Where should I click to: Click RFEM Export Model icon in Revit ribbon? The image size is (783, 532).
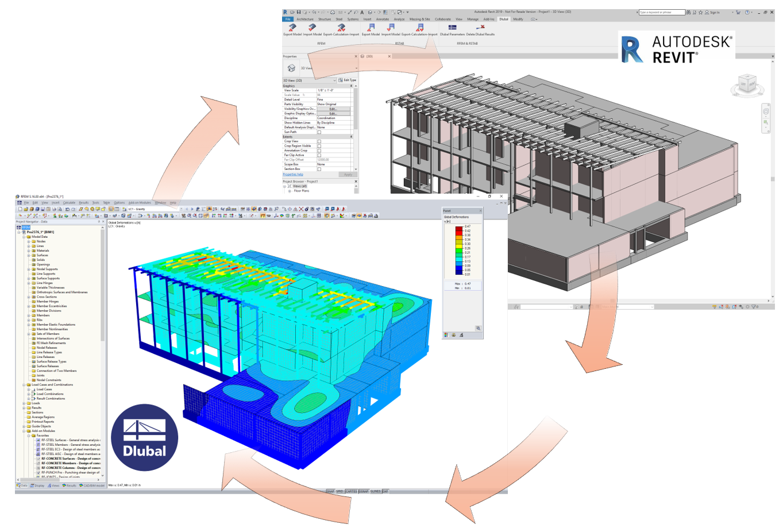coord(292,27)
